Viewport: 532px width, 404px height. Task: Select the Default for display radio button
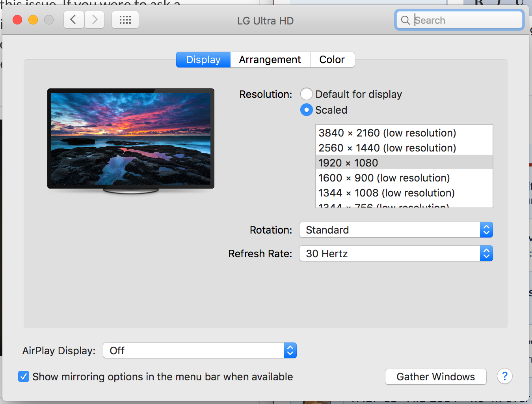307,94
